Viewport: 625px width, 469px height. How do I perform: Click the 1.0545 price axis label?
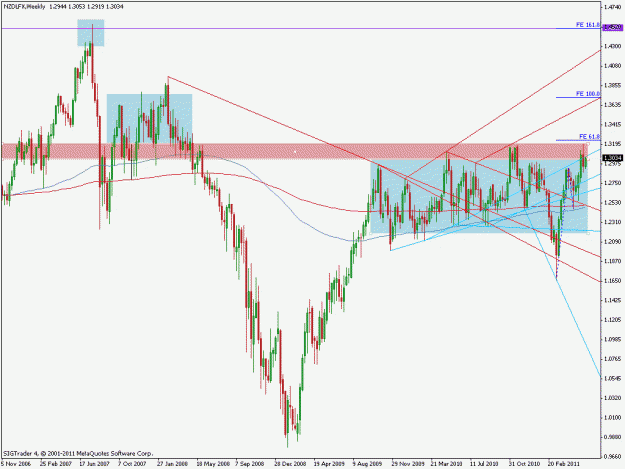click(x=614, y=378)
